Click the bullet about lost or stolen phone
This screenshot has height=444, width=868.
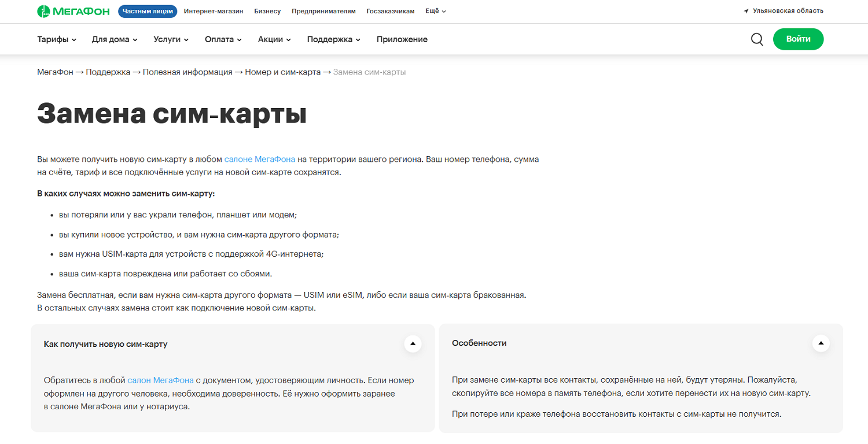tap(178, 215)
